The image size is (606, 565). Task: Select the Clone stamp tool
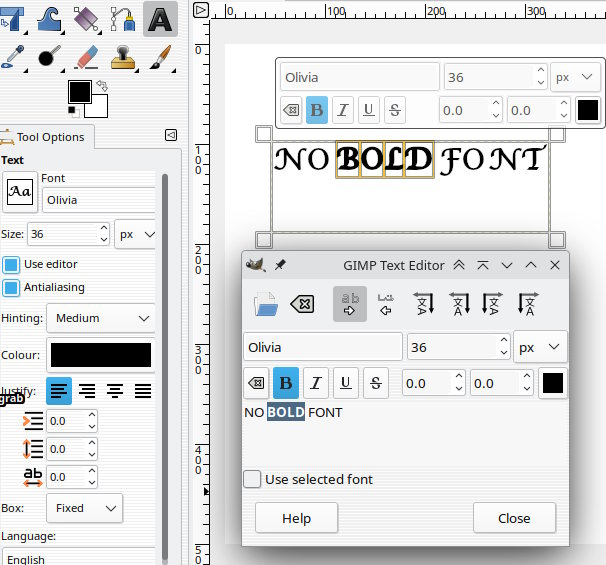click(x=123, y=57)
